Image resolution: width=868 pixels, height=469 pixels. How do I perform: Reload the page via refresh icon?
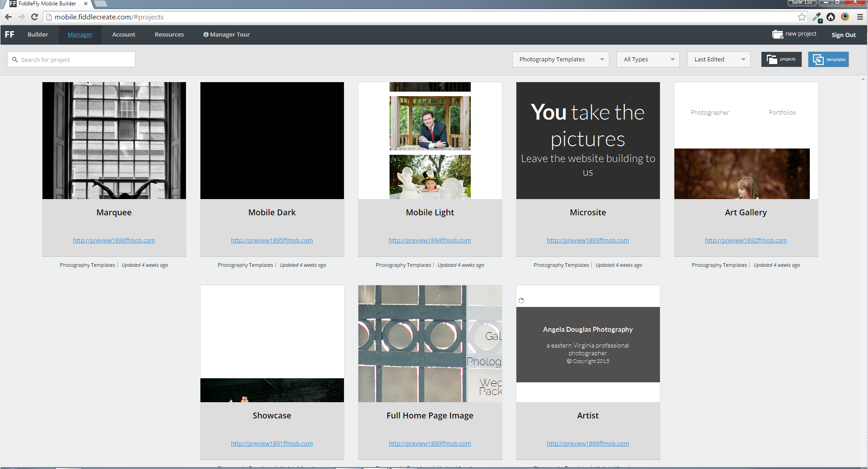(35, 17)
